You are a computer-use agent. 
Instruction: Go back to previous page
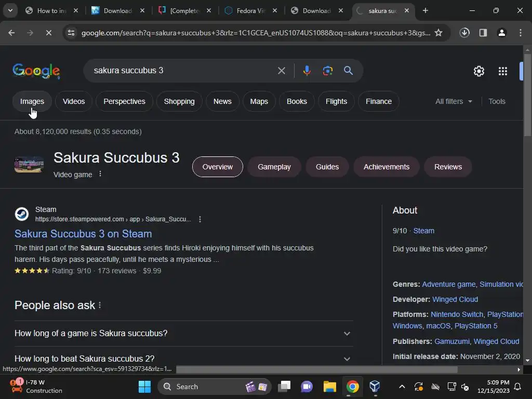click(11, 33)
